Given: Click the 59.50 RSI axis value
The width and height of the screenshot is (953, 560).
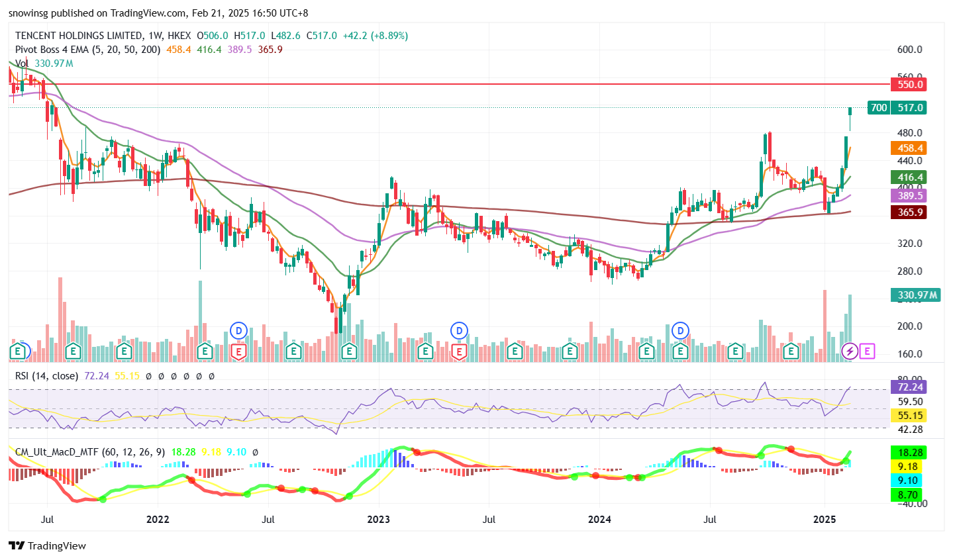Looking at the screenshot, I should point(910,401).
